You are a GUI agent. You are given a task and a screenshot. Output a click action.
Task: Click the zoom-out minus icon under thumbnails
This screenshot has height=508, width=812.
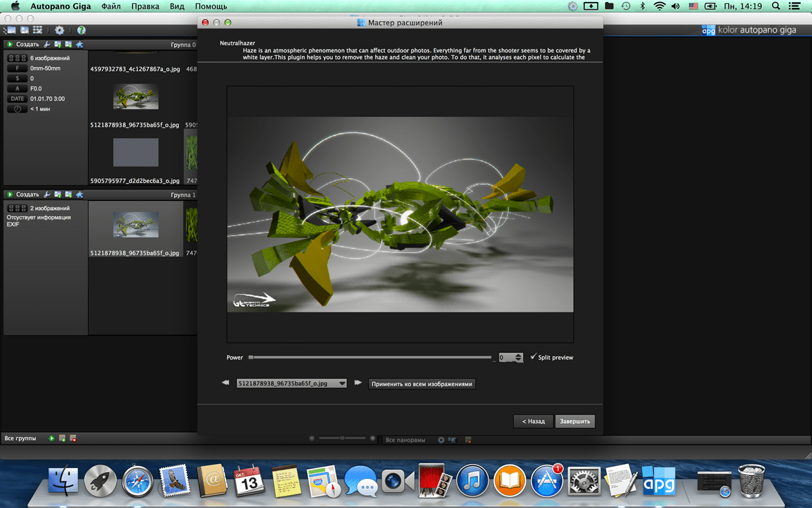[312, 439]
